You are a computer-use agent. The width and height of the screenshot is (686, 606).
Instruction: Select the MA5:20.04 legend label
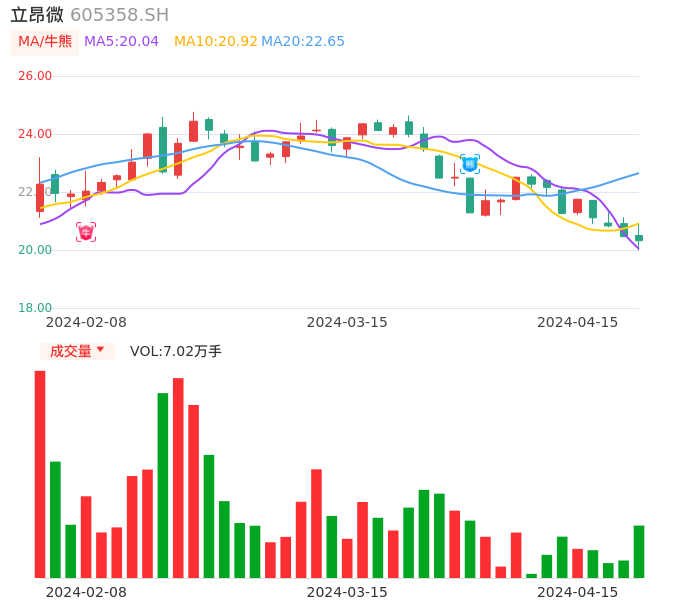click(121, 42)
